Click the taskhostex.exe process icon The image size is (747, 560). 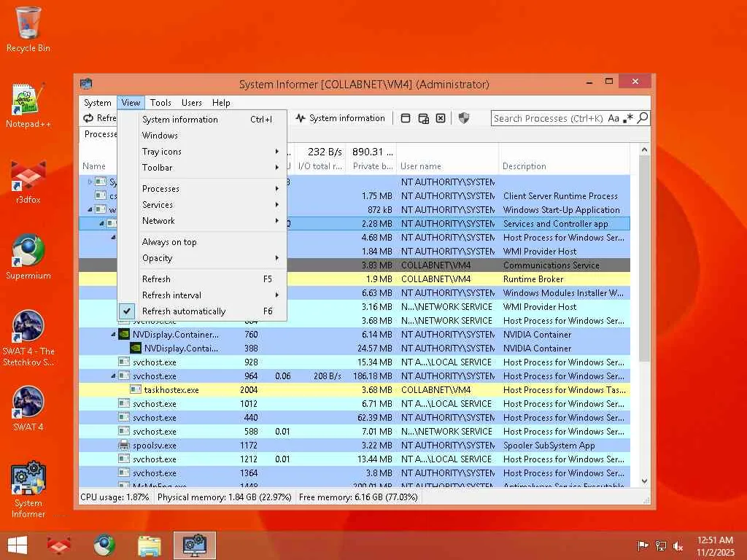pyautogui.click(x=135, y=389)
